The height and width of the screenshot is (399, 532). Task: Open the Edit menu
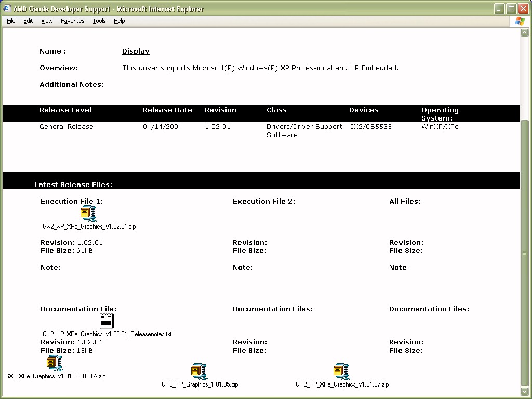tap(28, 21)
